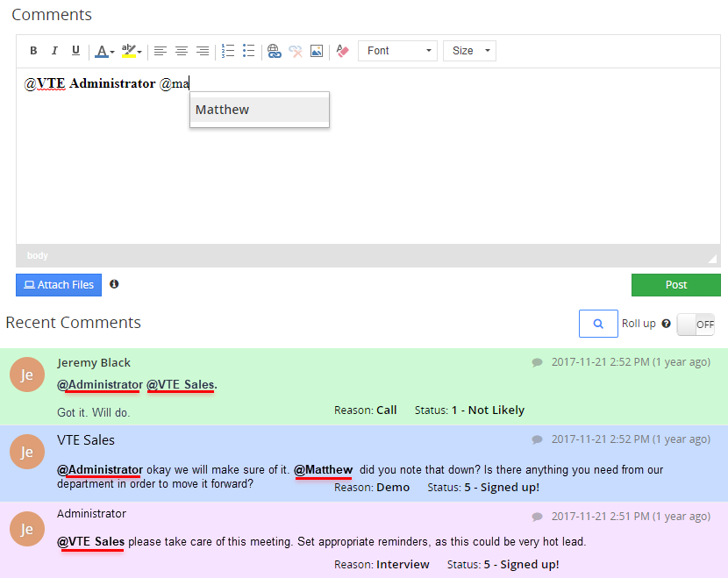Click inside the comment text area
The height and width of the screenshot is (578, 728).
point(368,156)
